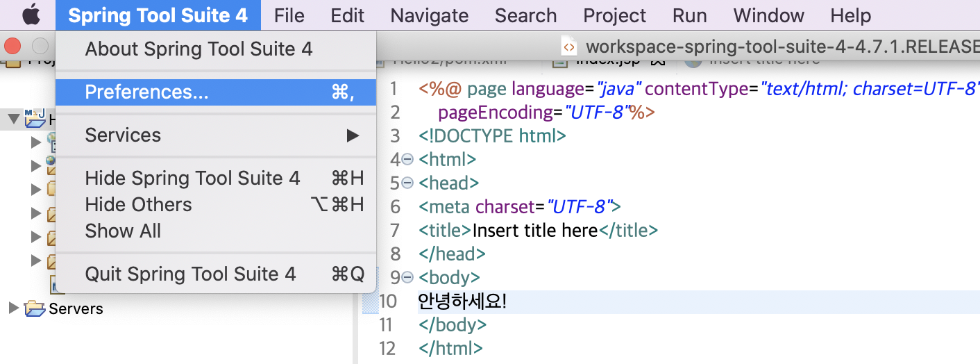
Task: Collapse the body tag at line 9
Action: coord(407,277)
